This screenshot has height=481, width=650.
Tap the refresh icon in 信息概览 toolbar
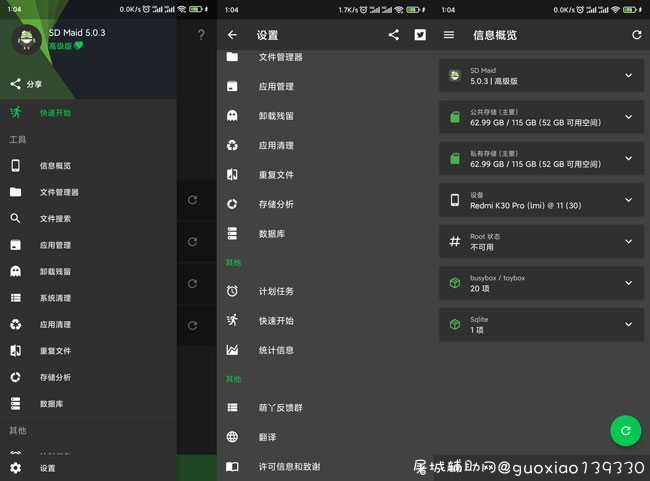(636, 35)
